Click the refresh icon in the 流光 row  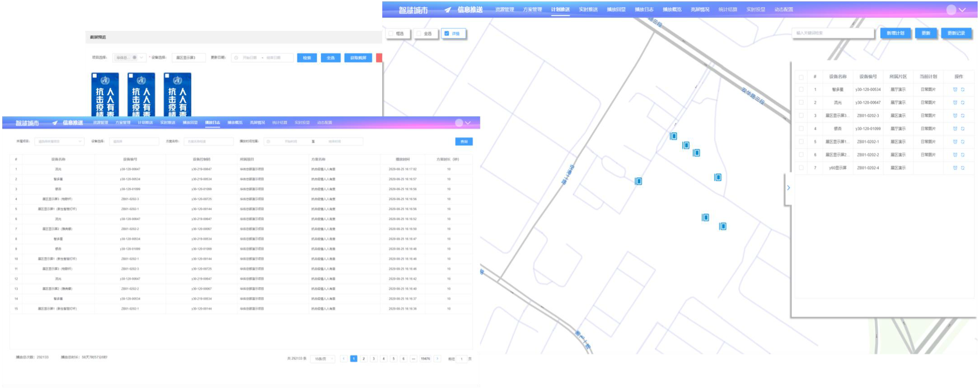tap(962, 103)
